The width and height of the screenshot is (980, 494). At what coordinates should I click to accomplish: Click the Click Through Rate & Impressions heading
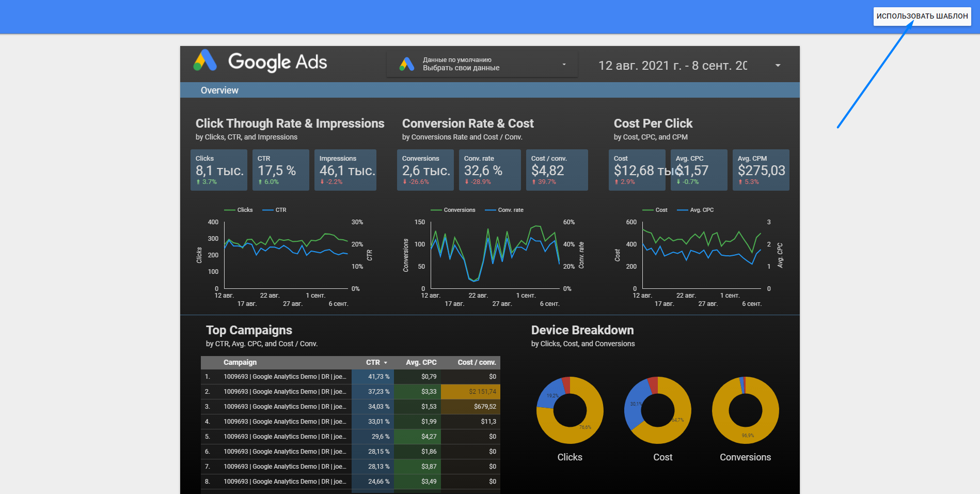pyautogui.click(x=290, y=124)
